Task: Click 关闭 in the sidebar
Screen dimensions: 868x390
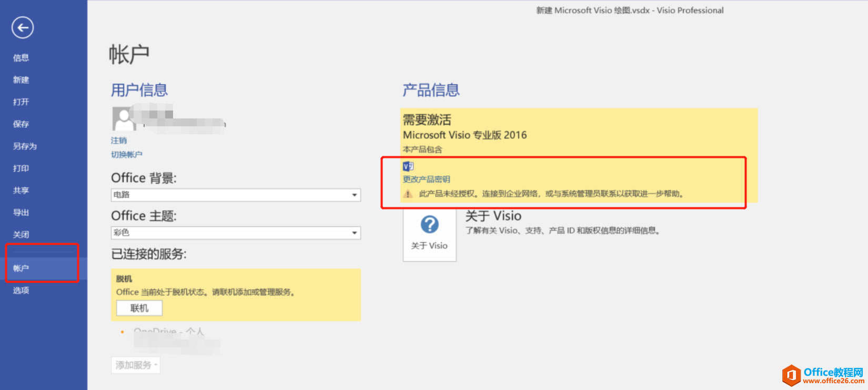Action: point(21,235)
